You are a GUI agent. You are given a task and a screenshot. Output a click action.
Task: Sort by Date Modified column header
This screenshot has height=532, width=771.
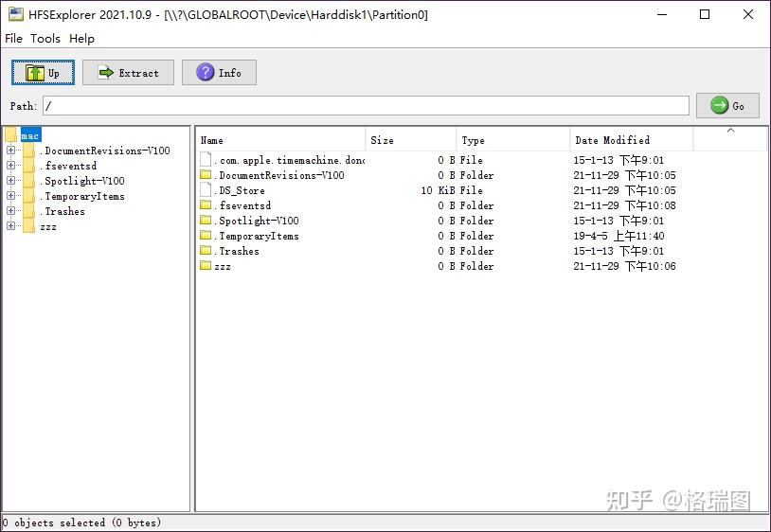click(x=632, y=140)
